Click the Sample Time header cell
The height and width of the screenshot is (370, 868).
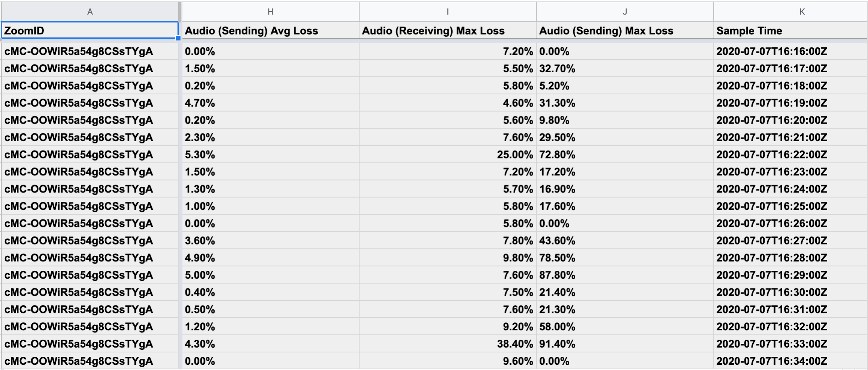tap(790, 30)
